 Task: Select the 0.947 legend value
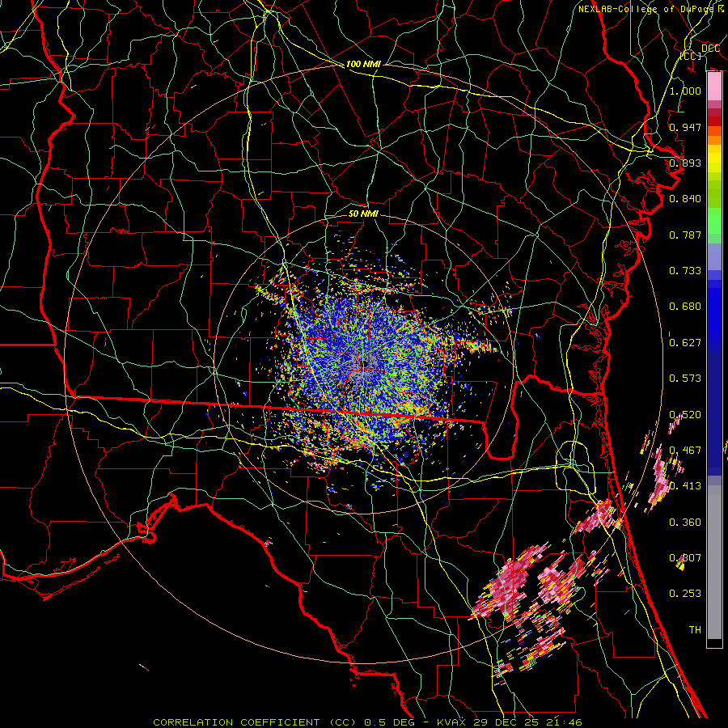[685, 127]
